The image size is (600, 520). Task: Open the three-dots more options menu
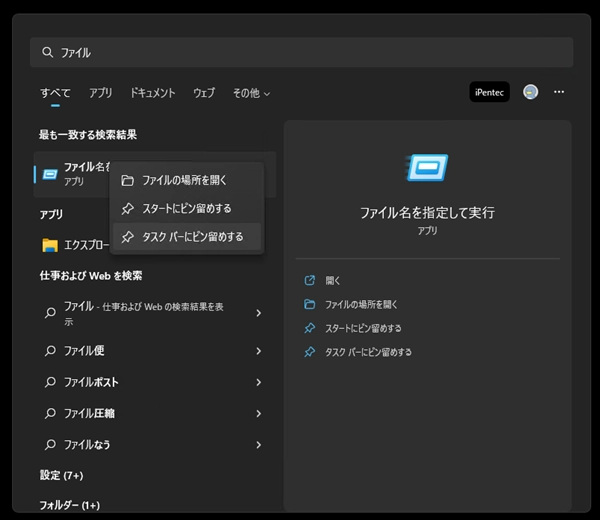[x=559, y=92]
